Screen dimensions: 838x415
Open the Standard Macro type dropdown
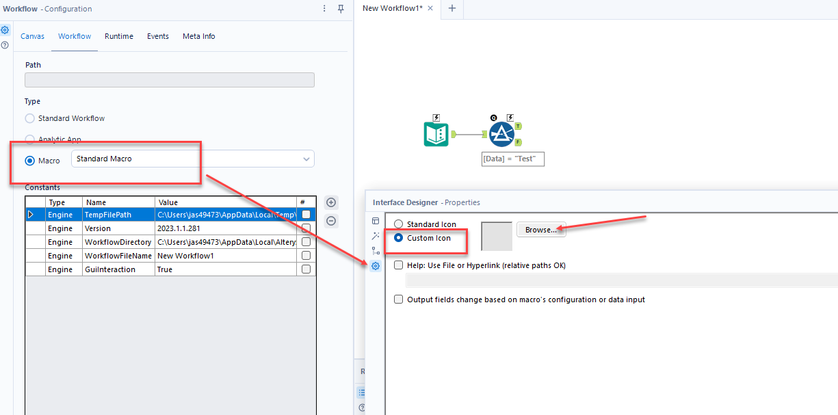pyautogui.click(x=192, y=159)
